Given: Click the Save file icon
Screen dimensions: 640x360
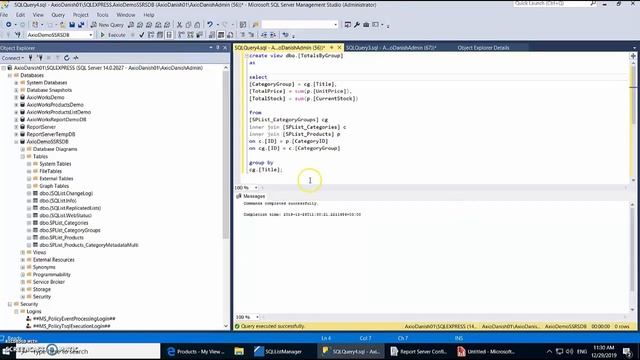Looking at the screenshot, I should coord(72,24).
